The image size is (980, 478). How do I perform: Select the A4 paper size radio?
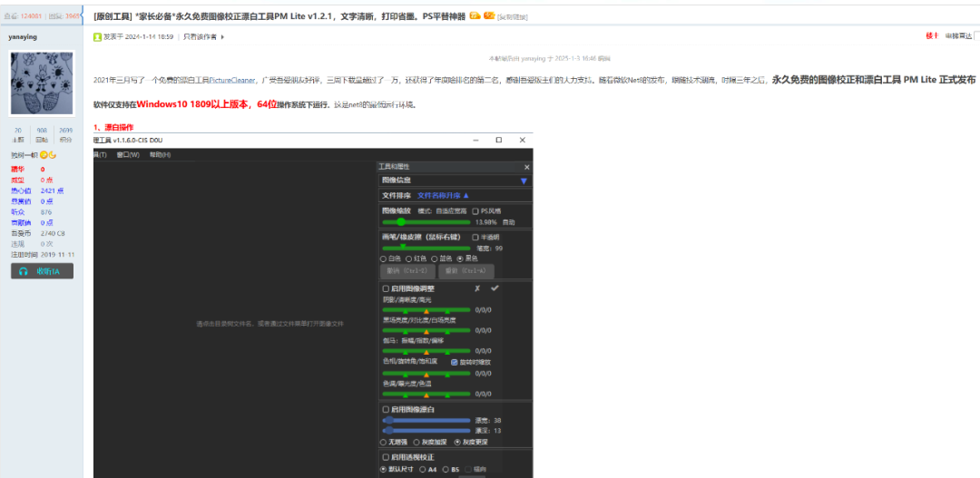[423, 469]
